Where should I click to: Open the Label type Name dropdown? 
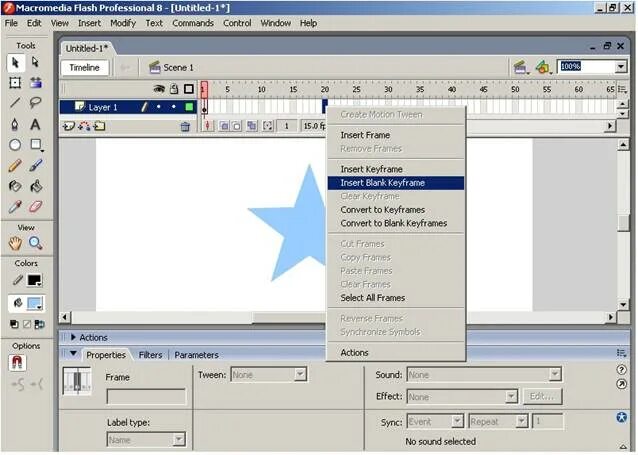(x=179, y=440)
